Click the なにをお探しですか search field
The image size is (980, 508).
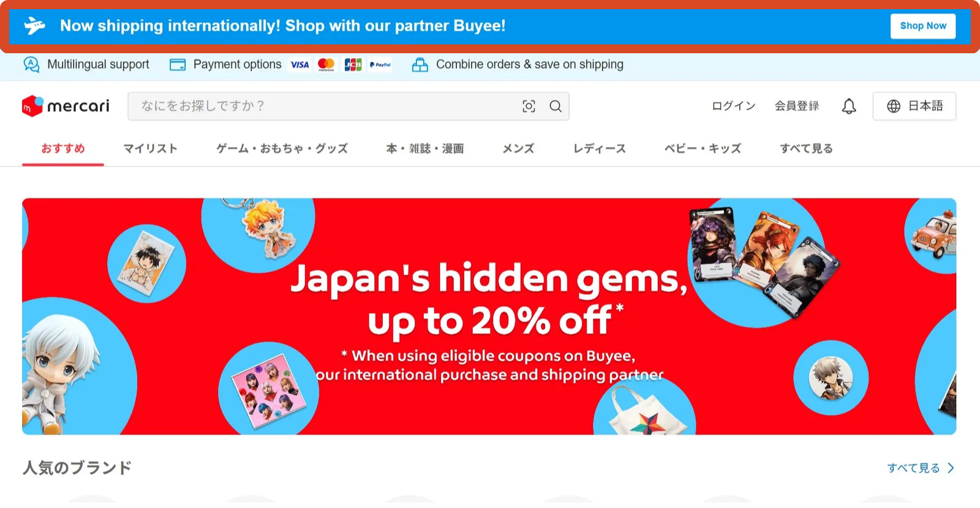325,106
